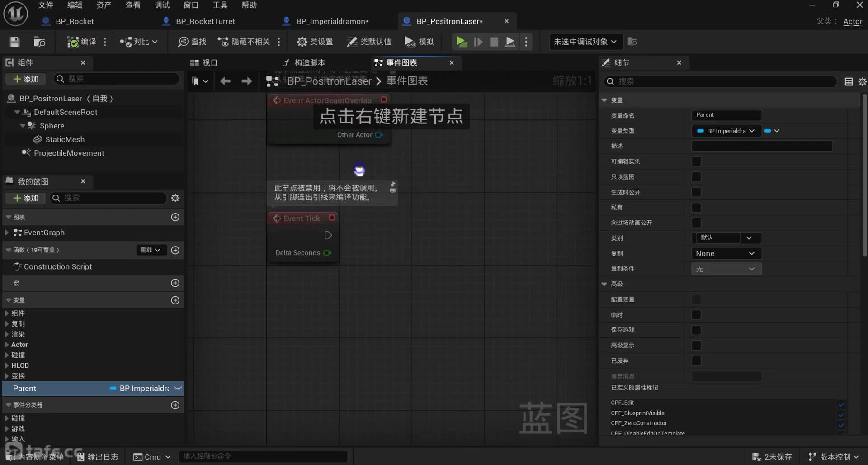Add a new variable with plus icon
The width and height of the screenshot is (868, 465).
[175, 300]
